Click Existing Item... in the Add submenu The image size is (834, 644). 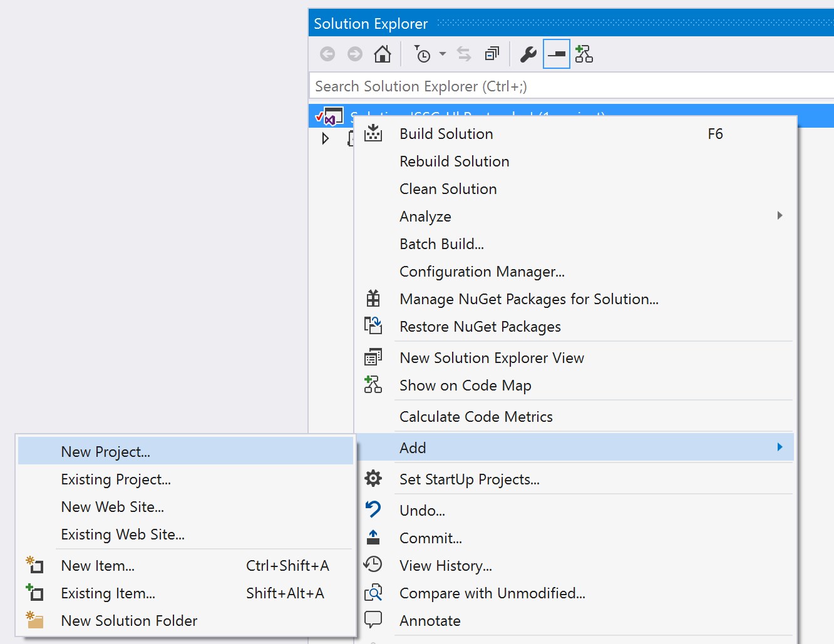tap(108, 593)
